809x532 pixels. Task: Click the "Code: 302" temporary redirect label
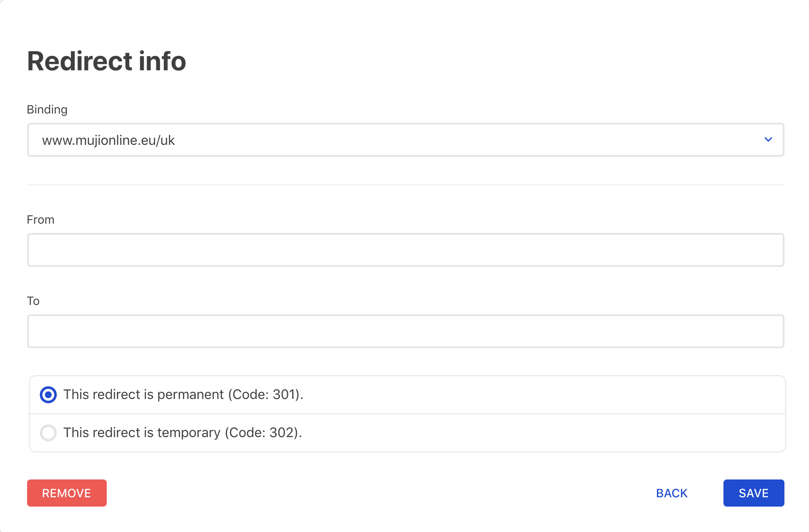[183, 433]
